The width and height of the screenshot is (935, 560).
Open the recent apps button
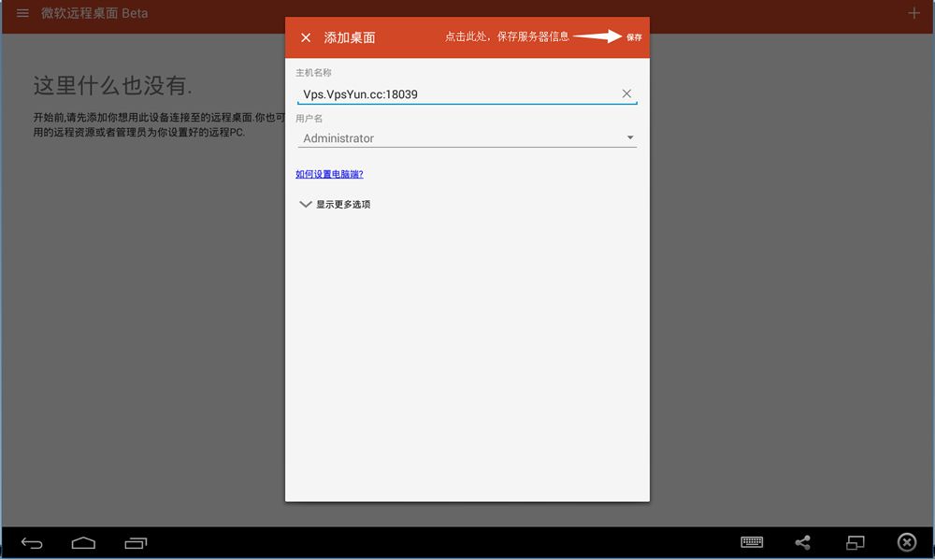click(x=136, y=543)
